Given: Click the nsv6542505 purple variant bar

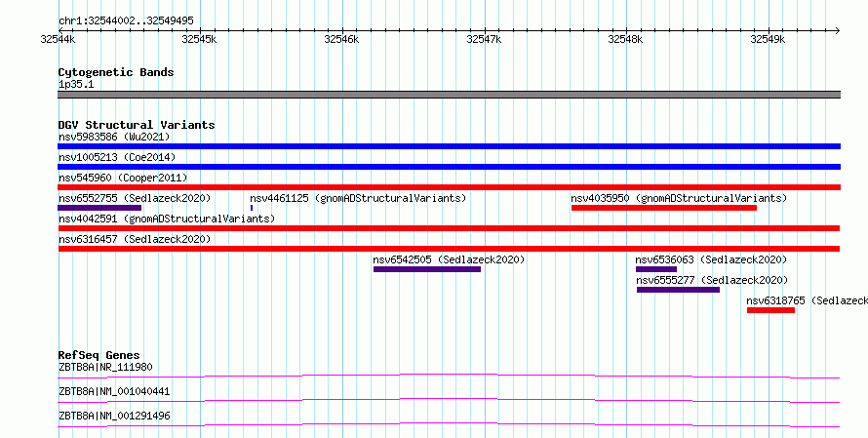Looking at the screenshot, I should point(427,269).
